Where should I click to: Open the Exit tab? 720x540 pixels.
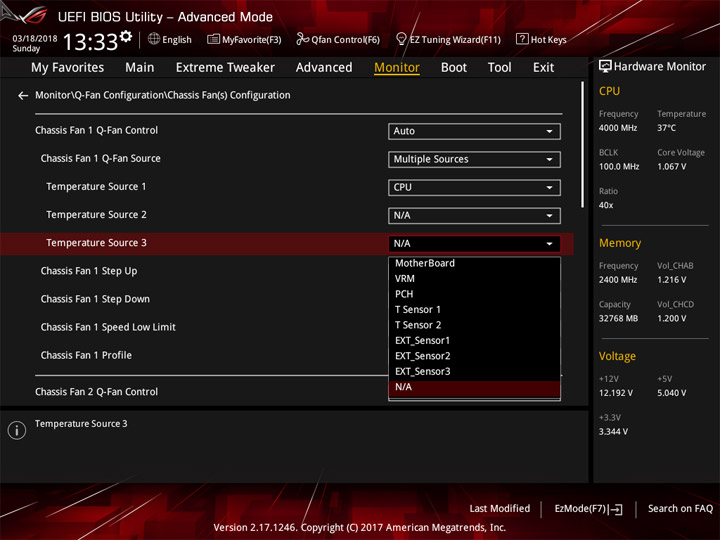point(543,68)
